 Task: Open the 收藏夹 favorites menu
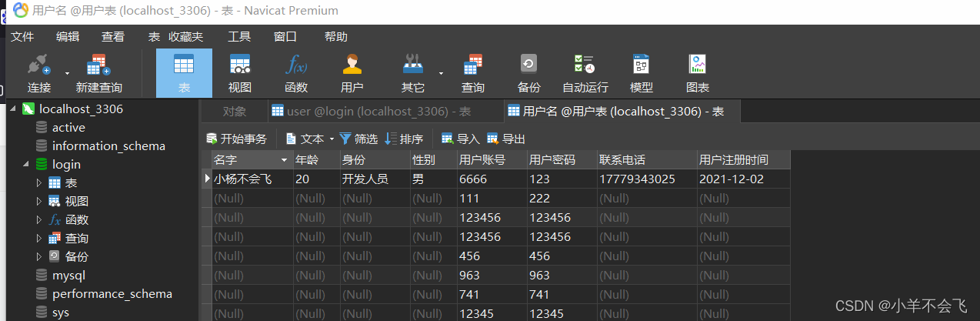click(x=186, y=36)
